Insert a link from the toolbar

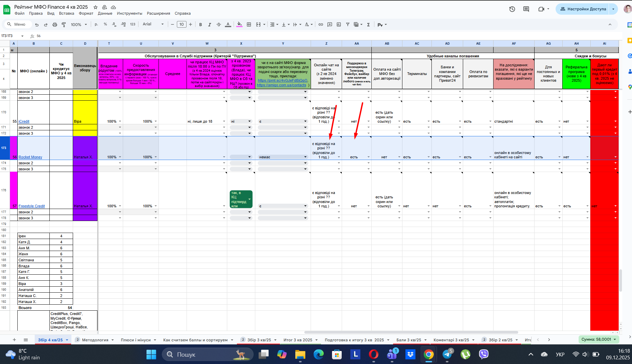click(x=321, y=24)
